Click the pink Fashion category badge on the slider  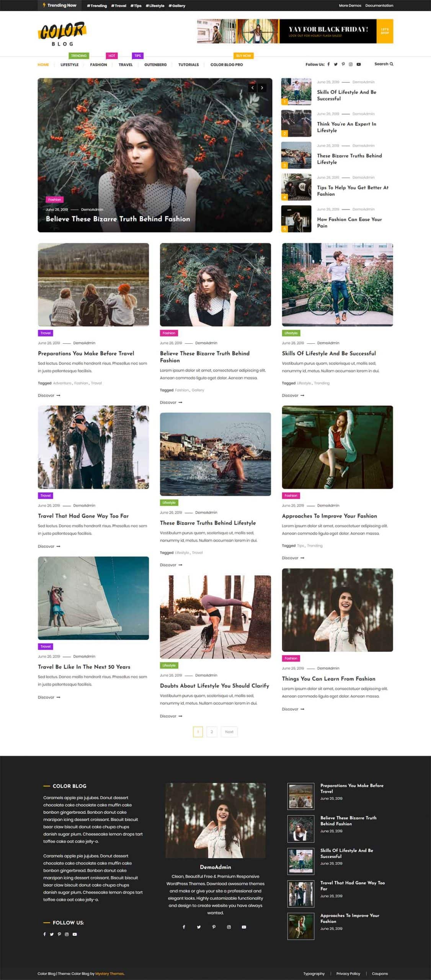click(54, 199)
